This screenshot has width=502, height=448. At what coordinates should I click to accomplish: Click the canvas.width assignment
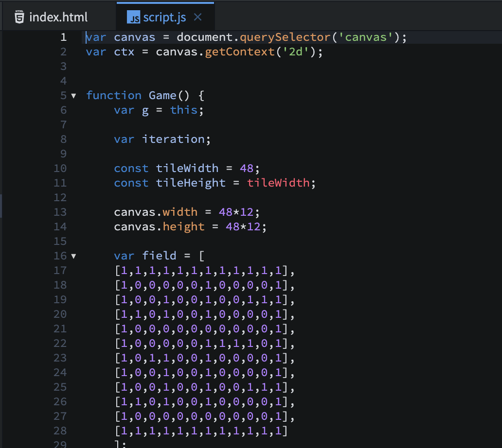click(156, 212)
